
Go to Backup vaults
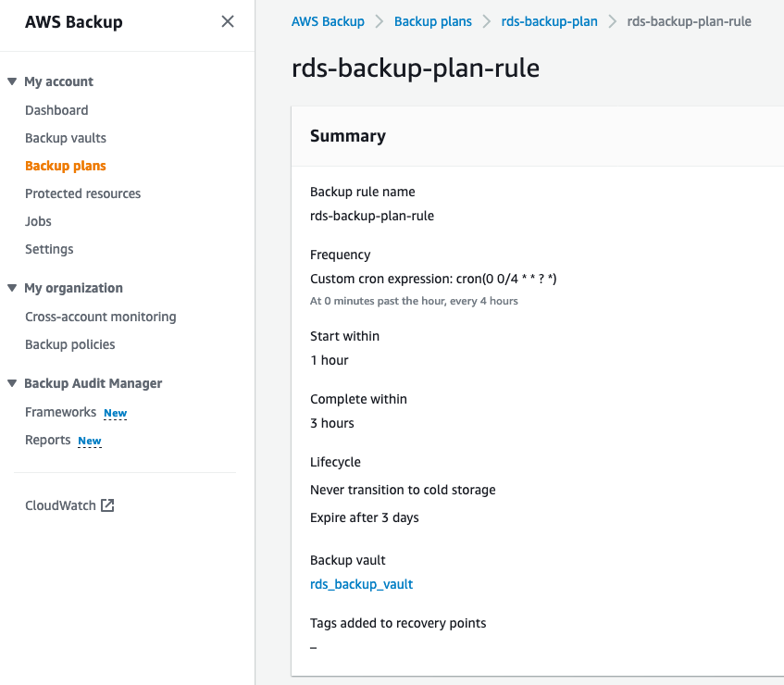click(x=66, y=138)
